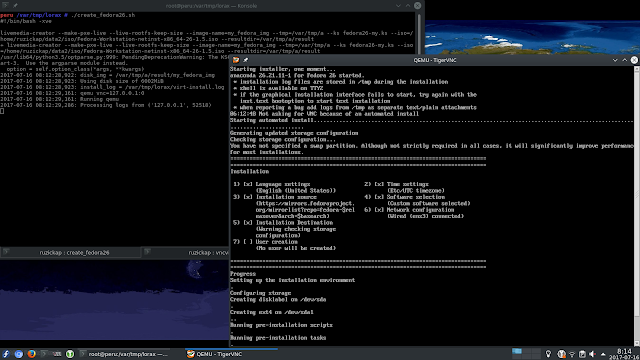
Task: Close the Konsole window
Action: pyautogui.click(x=417, y=5)
